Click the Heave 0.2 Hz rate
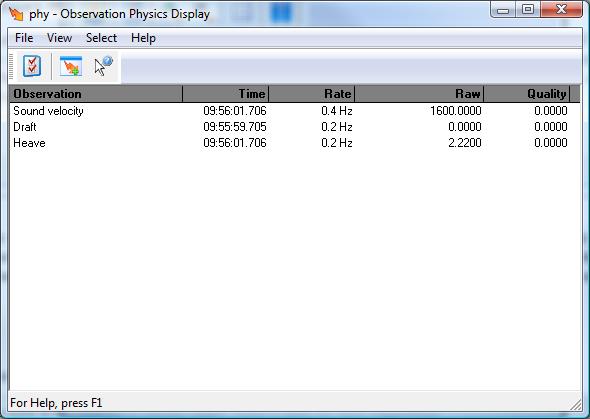 [x=337, y=143]
